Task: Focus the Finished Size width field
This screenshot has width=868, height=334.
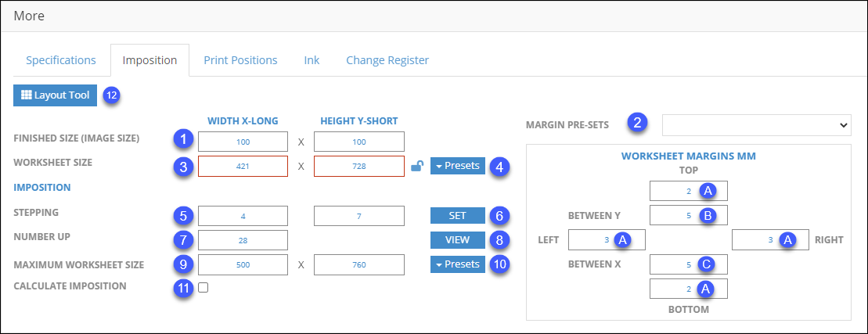Action: (x=243, y=142)
